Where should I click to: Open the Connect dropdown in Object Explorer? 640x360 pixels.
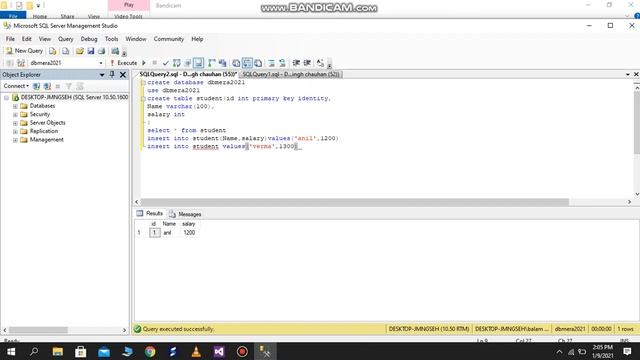[16, 86]
